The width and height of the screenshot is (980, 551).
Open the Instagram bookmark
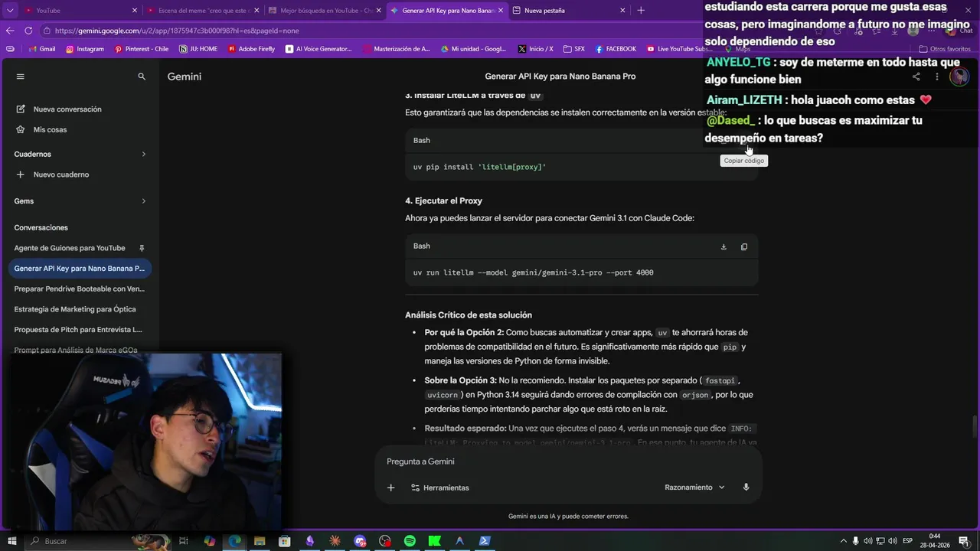85,49
